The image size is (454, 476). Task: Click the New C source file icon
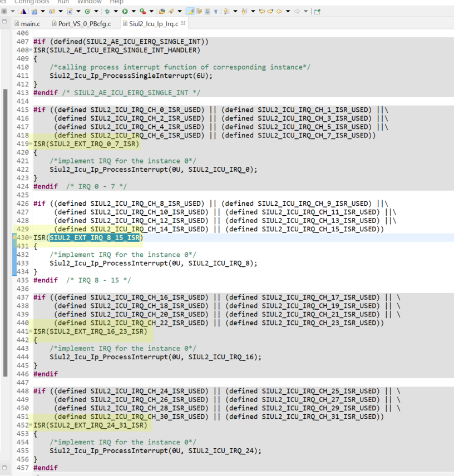tap(70, 12)
